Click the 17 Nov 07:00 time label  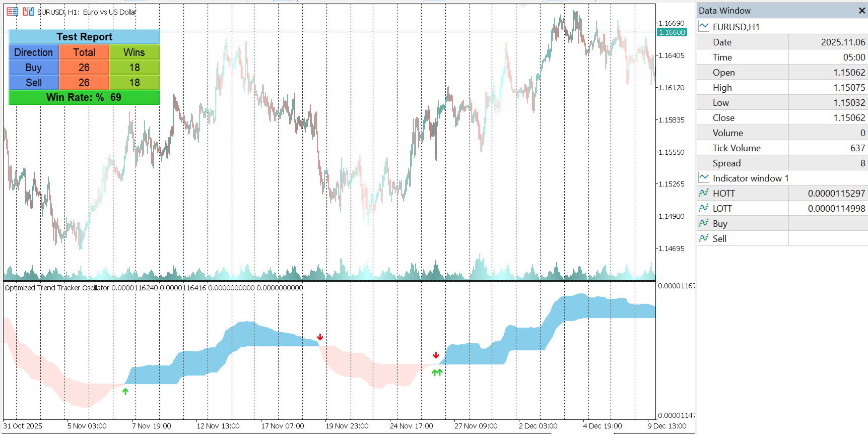[283, 426]
